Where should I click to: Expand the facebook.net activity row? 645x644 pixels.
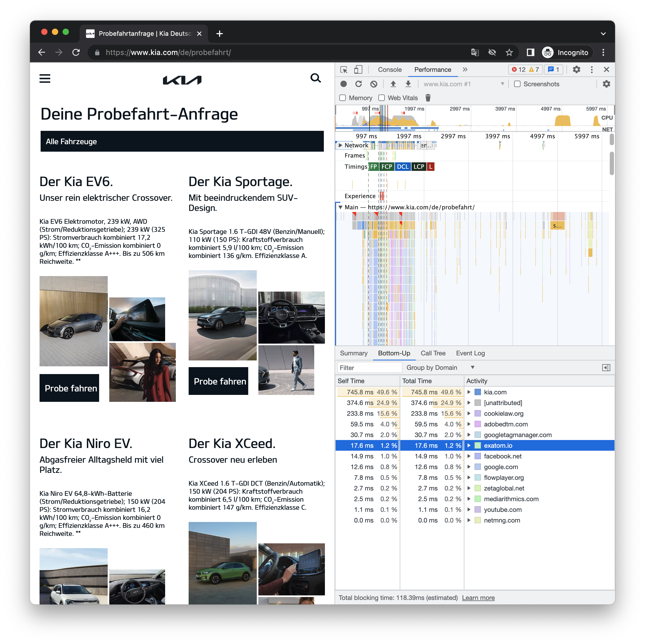pyautogui.click(x=469, y=456)
